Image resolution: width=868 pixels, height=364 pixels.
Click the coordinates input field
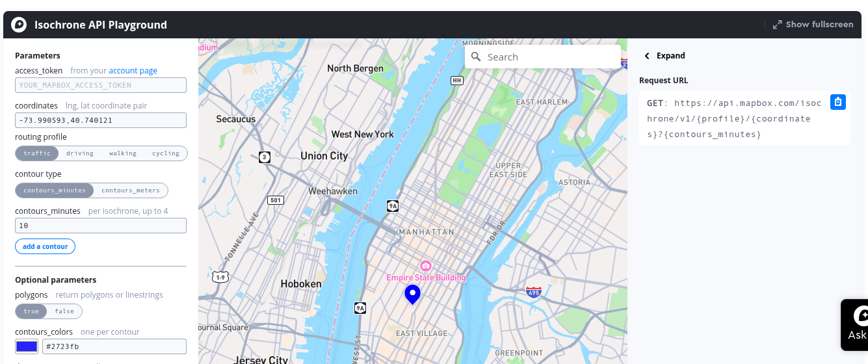(x=101, y=120)
